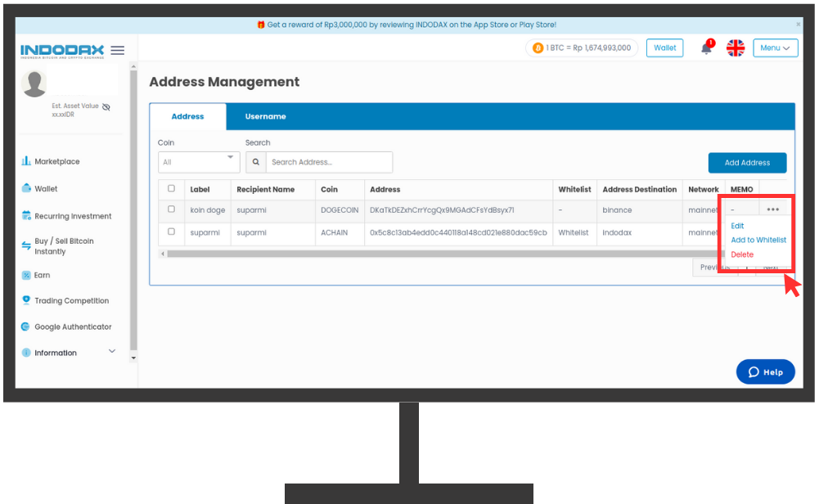Click sidebar scrollbar down arrow
The width and height of the screenshot is (819, 504).
pos(133,358)
